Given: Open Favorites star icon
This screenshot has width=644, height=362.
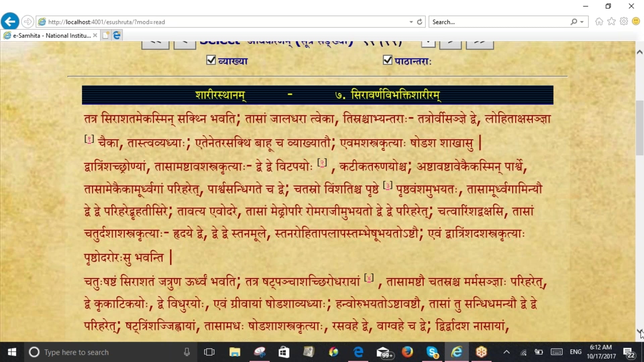Looking at the screenshot, I should (x=611, y=21).
